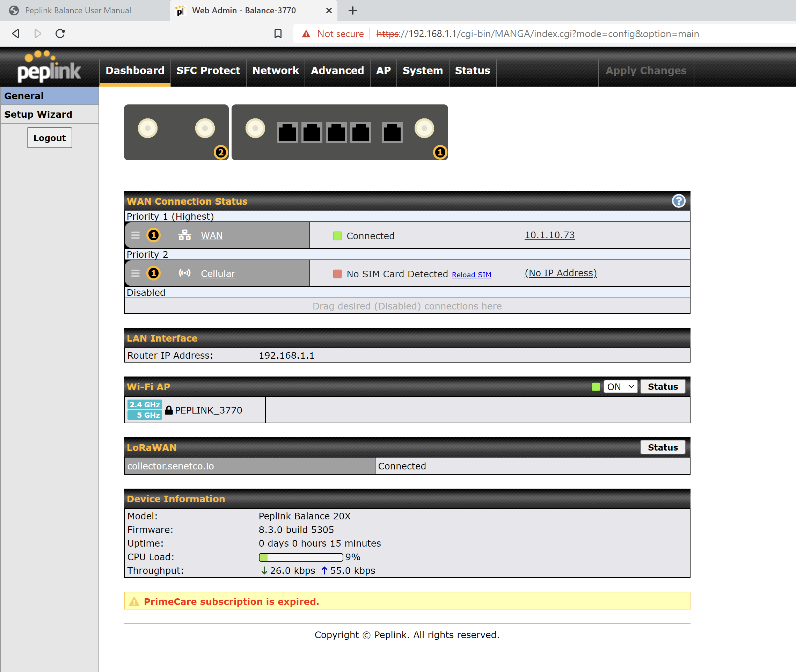Viewport: 796px width, 672px height.
Task: Click the 2.4 GHz band badge
Action: (x=145, y=404)
